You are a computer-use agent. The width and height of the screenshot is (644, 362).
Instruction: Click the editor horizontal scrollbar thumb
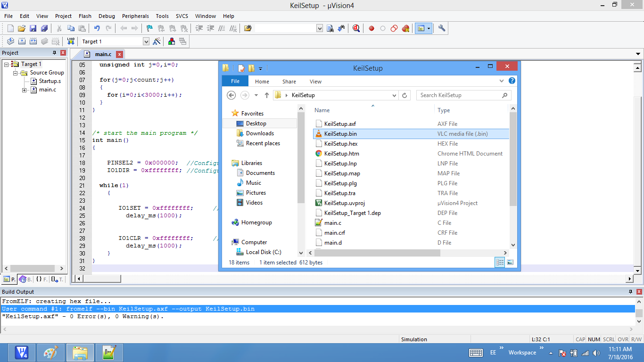coord(102,279)
